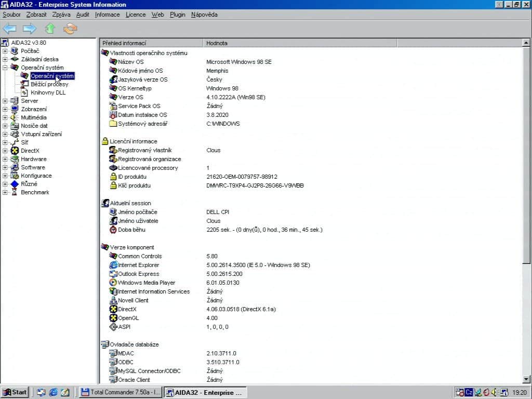Click the Zobrazení monitor icon

pos(14,109)
